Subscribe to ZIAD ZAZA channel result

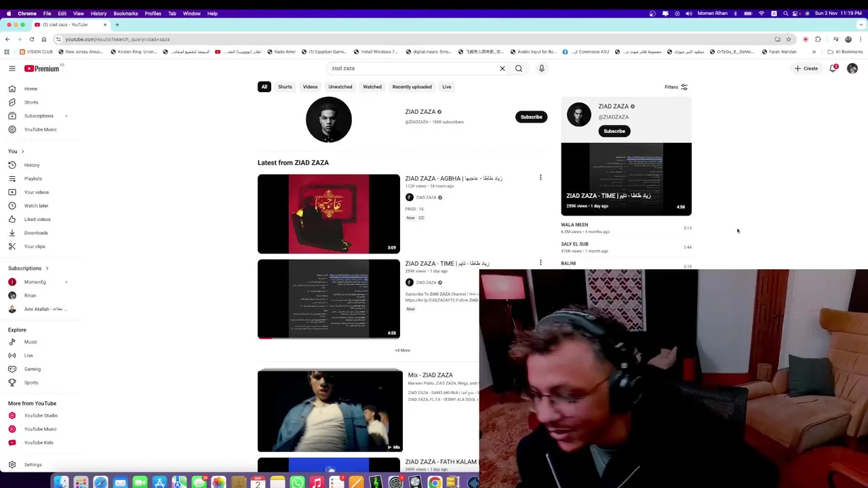coord(532,117)
